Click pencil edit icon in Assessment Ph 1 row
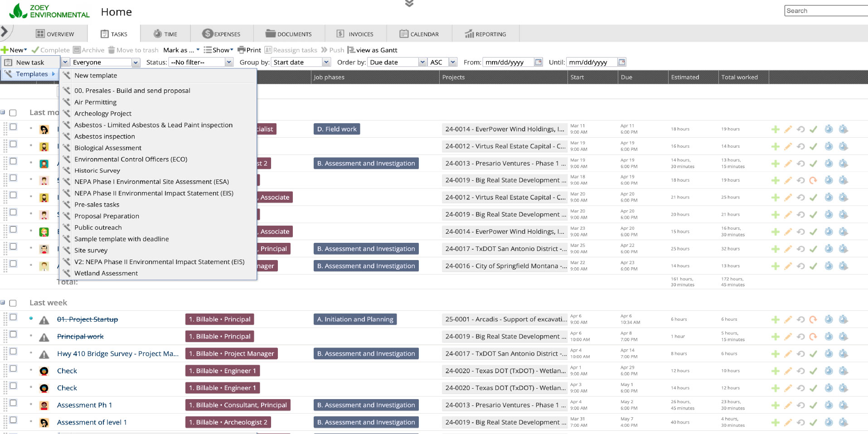This screenshot has height=434, width=868. (788, 405)
